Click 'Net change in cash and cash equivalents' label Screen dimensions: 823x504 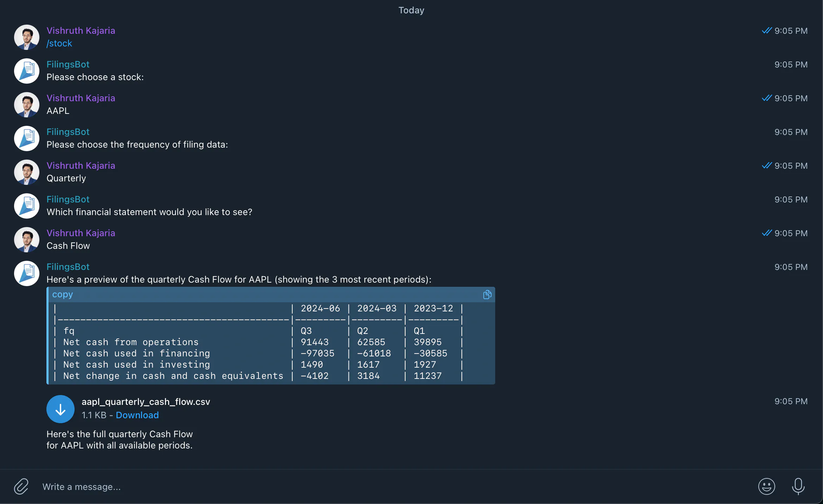click(x=173, y=376)
